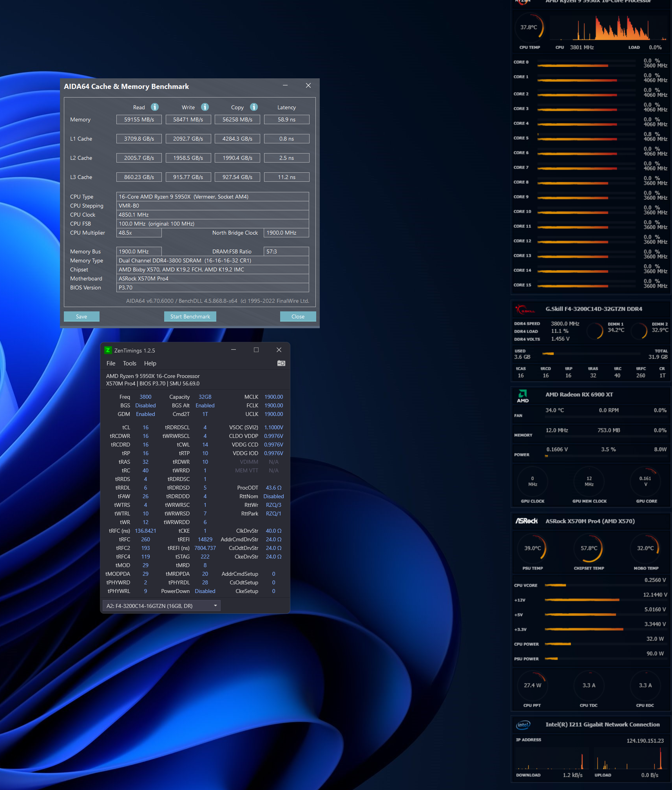Click the Write info icon in AIDA64
This screenshot has height=790, width=672.
click(205, 107)
